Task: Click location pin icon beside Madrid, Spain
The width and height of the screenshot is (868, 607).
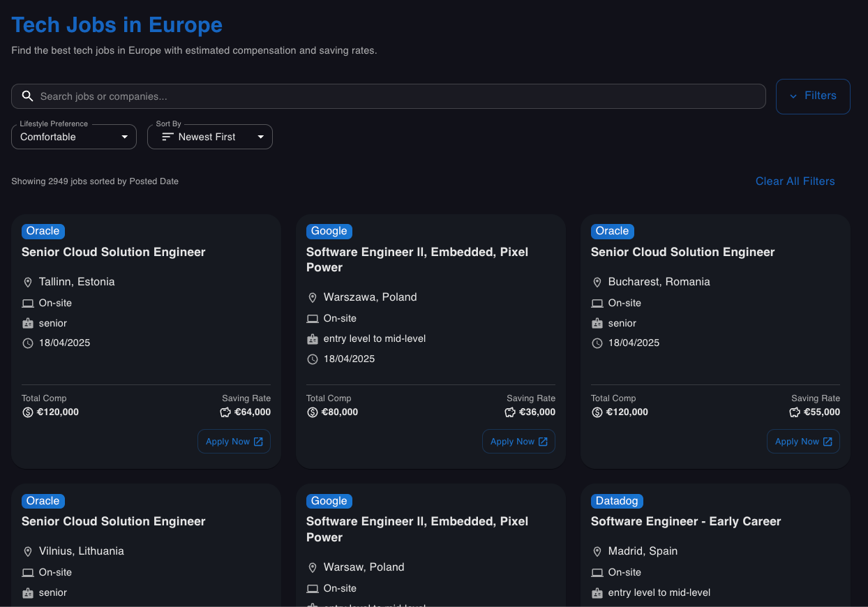Action: 597,552
